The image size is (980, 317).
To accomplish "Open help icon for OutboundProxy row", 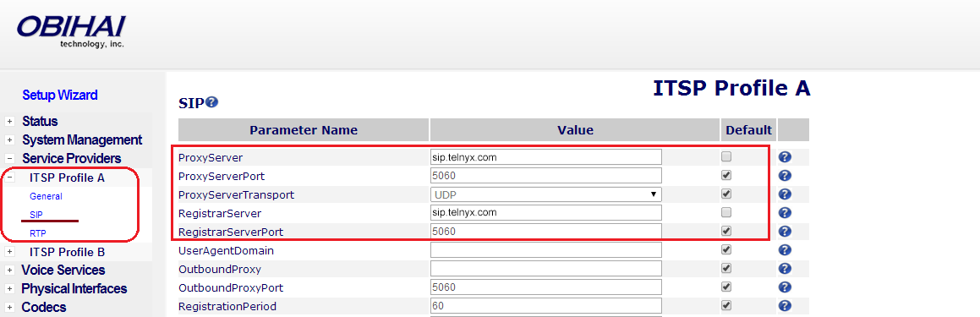I will (x=786, y=269).
